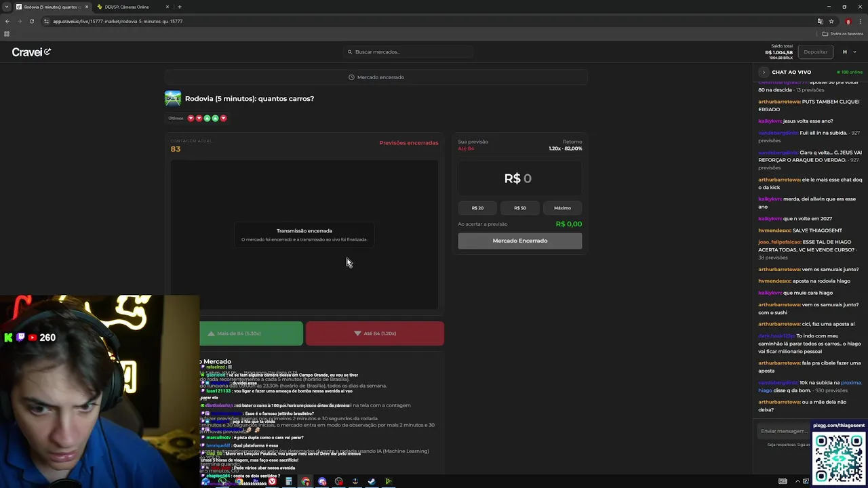The height and width of the screenshot is (488, 868).
Task: Click the app.cravei.io address bar URL
Action: tap(117, 21)
